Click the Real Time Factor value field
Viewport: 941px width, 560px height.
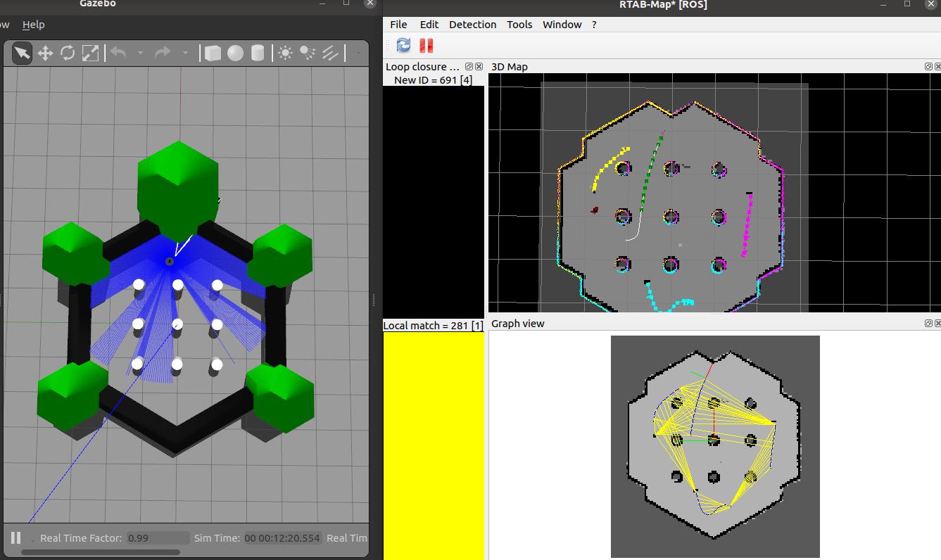coord(158,538)
